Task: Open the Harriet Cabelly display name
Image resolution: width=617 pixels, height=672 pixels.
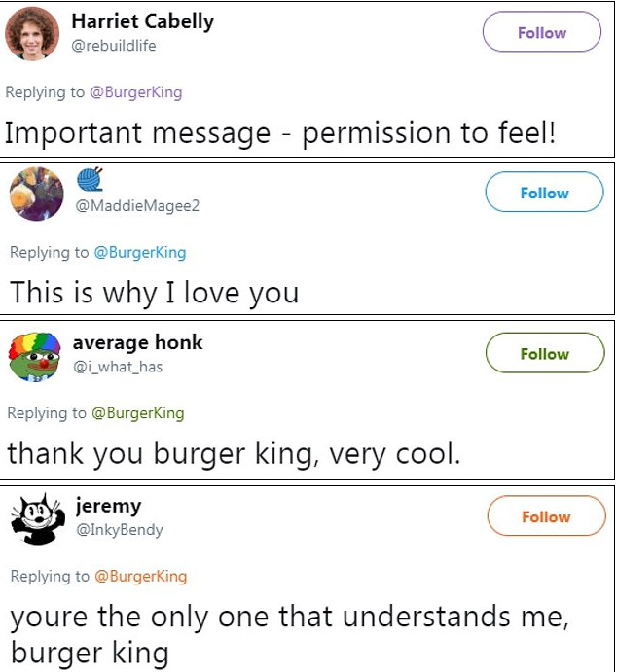Action: 143,21
